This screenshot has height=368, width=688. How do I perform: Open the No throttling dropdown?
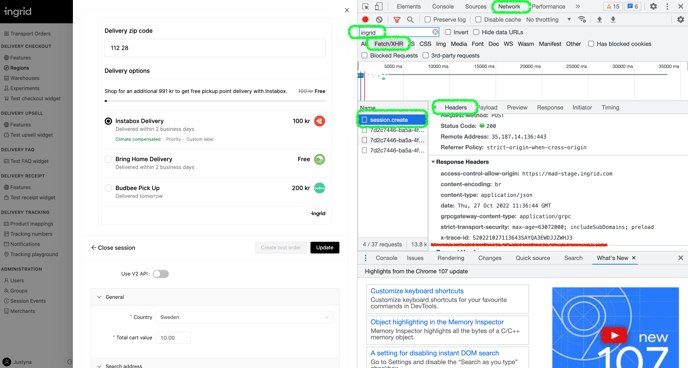click(548, 20)
